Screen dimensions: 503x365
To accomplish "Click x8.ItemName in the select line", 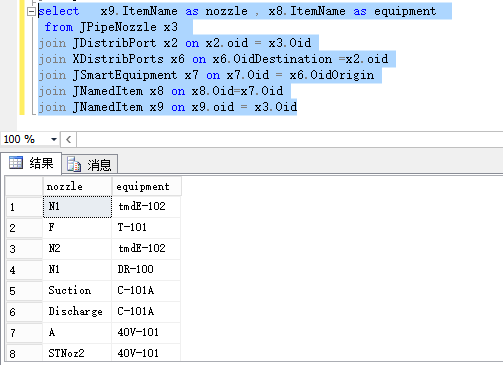I will (307, 11).
